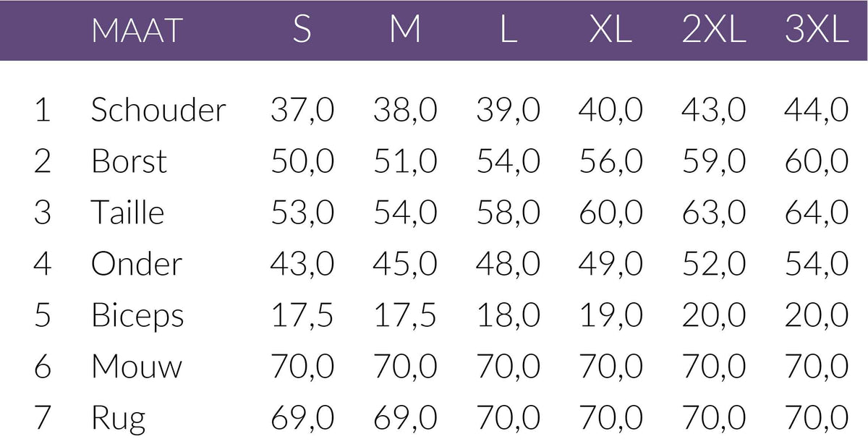Screen dimensions: 868x444
Task: Select the M size column header
Action: [405, 30]
